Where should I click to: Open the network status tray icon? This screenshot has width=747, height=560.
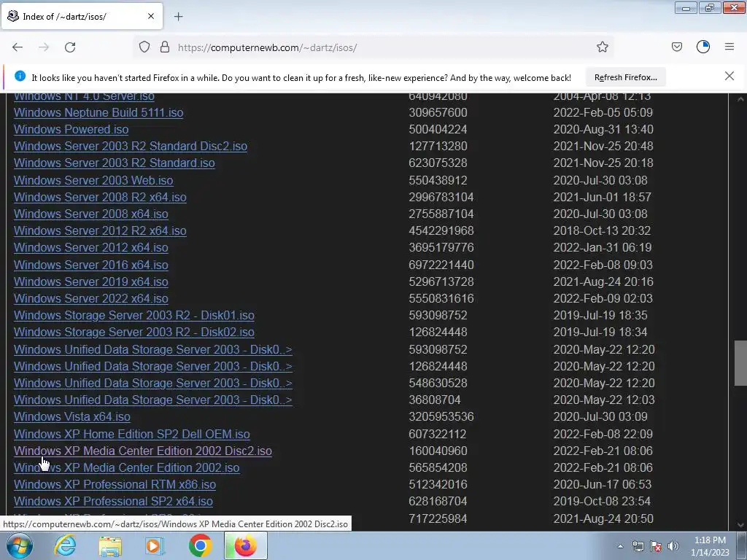[638, 547]
